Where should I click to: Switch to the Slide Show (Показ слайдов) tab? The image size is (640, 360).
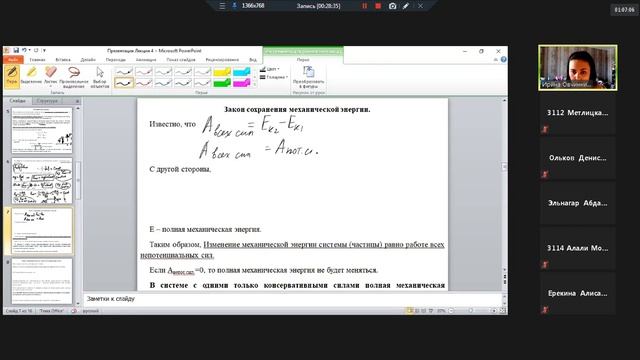[181, 60]
